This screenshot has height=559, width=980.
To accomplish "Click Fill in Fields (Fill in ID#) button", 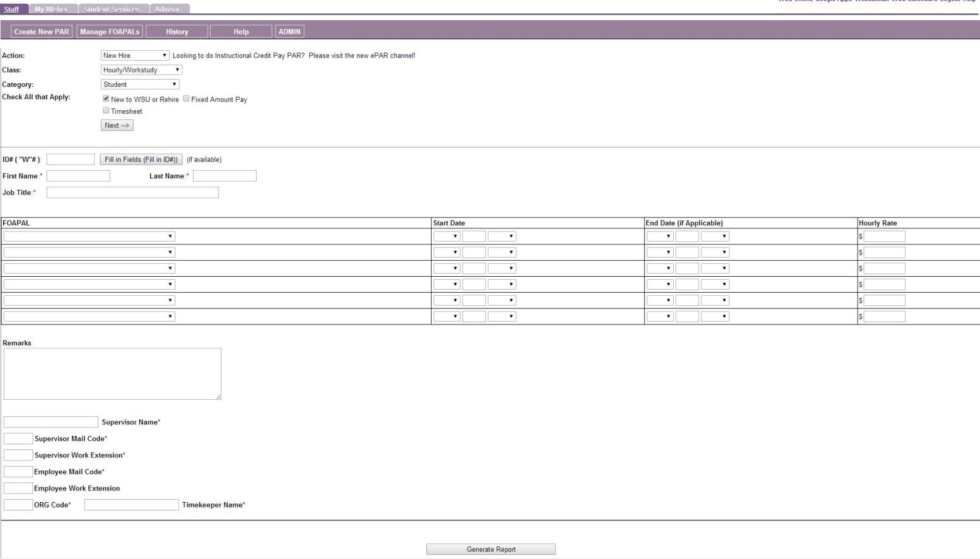I will tap(141, 160).
